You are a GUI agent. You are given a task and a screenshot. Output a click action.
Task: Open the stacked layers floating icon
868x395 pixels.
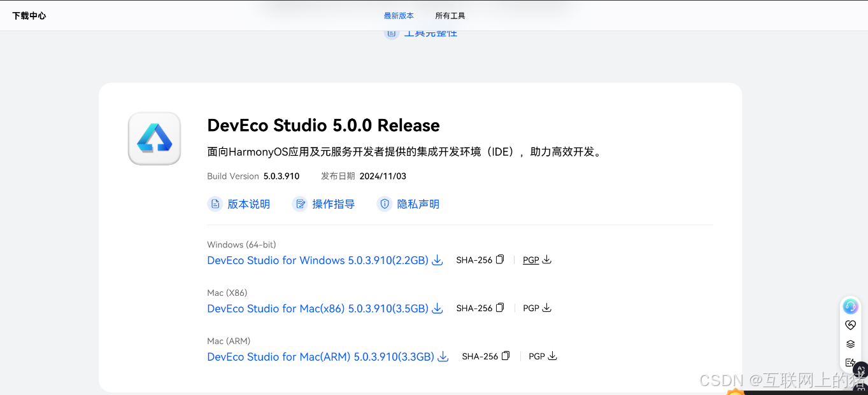point(851,344)
